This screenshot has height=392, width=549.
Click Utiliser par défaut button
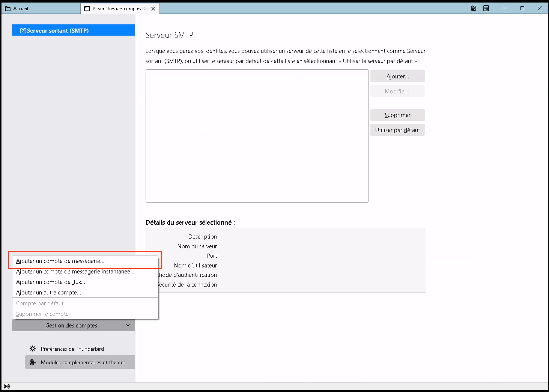(397, 130)
